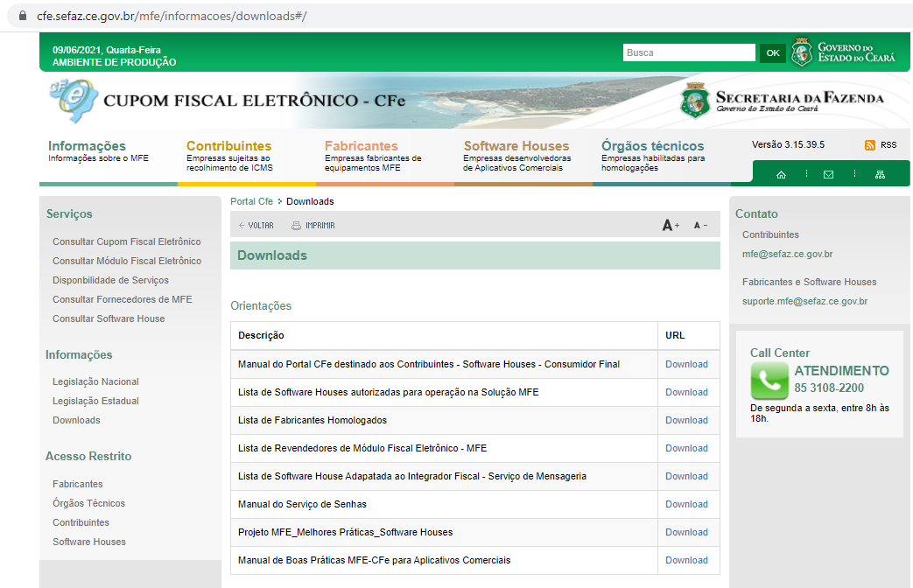Open Legislação Estadual link
913x588 pixels.
(95, 401)
